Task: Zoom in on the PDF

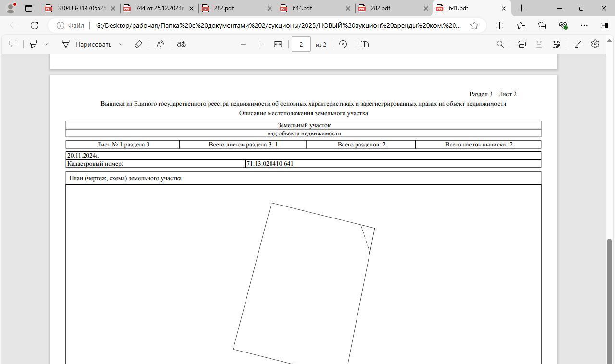Action: pyautogui.click(x=260, y=44)
